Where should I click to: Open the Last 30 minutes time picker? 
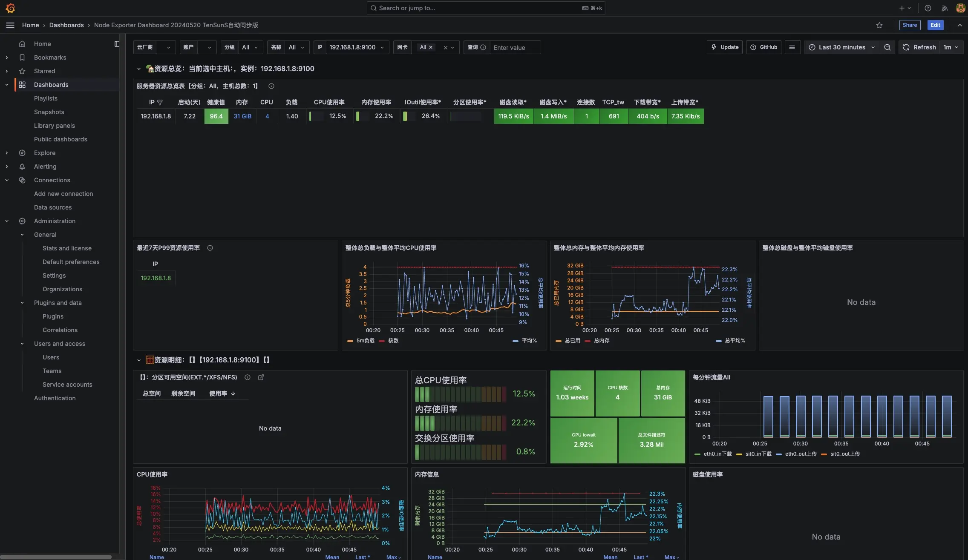point(841,47)
